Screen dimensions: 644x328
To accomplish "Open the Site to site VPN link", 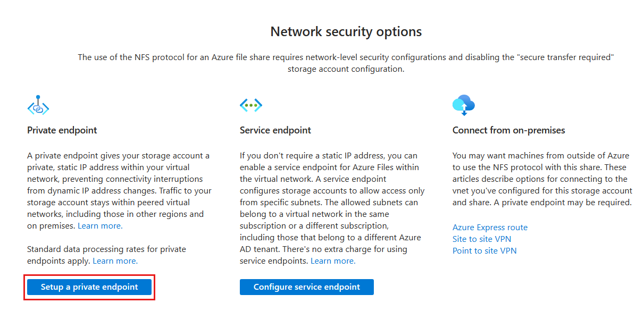I will [481, 239].
